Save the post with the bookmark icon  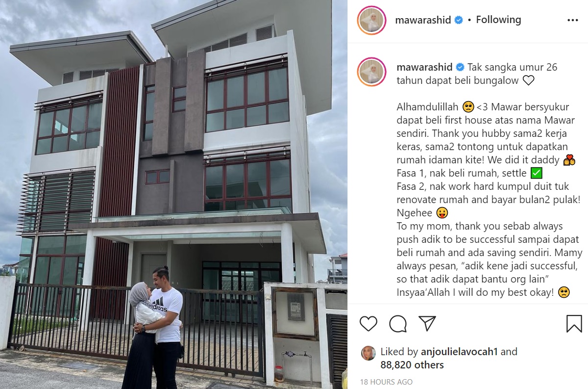(574, 323)
